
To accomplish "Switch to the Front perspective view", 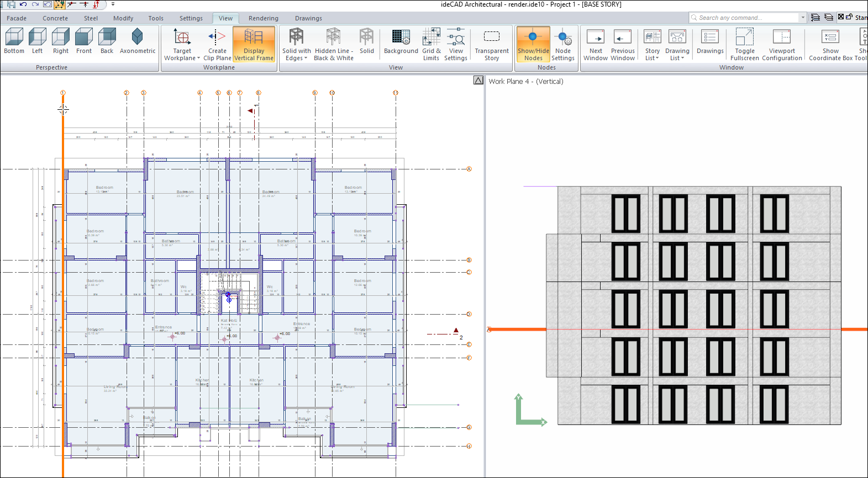I will (x=84, y=42).
